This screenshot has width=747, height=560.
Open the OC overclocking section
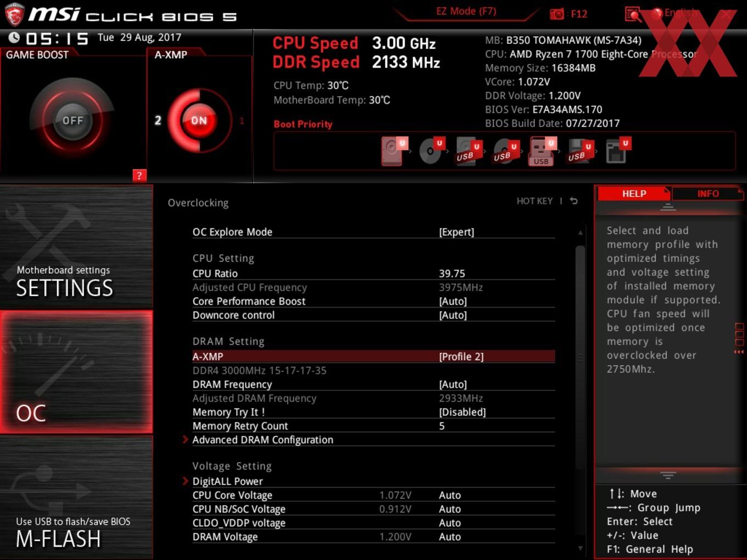76,372
